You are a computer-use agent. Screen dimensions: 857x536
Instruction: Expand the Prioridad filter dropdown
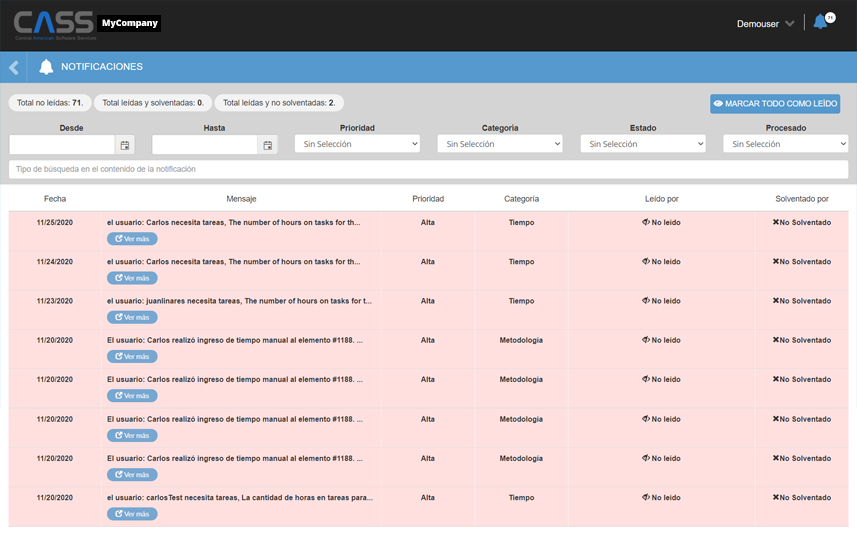[x=357, y=144]
